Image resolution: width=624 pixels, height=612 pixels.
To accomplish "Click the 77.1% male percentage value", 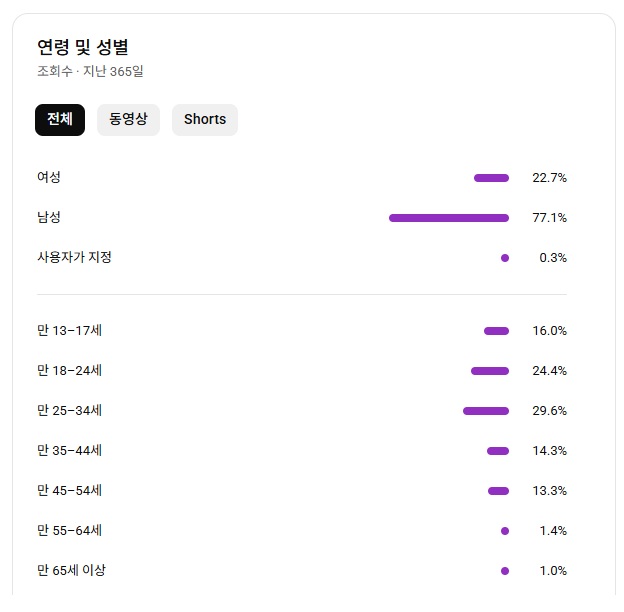I will [549, 218].
